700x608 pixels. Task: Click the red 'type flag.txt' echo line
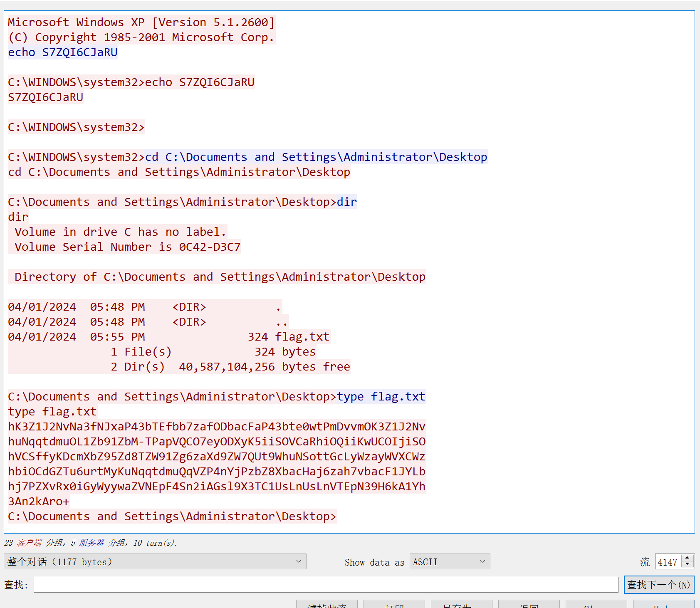point(52,411)
